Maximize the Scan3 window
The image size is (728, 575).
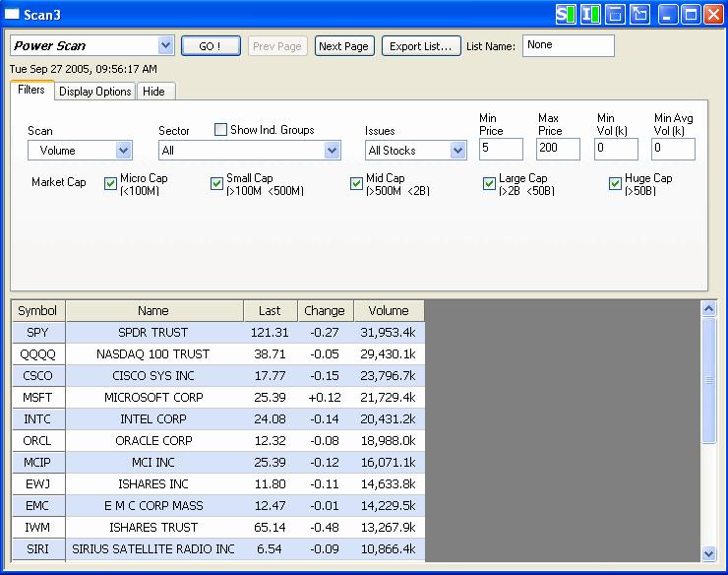pyautogui.click(x=691, y=15)
